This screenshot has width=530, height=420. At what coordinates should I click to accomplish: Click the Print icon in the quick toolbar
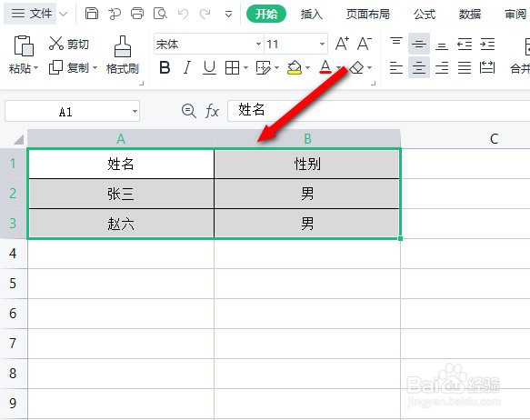(x=137, y=14)
